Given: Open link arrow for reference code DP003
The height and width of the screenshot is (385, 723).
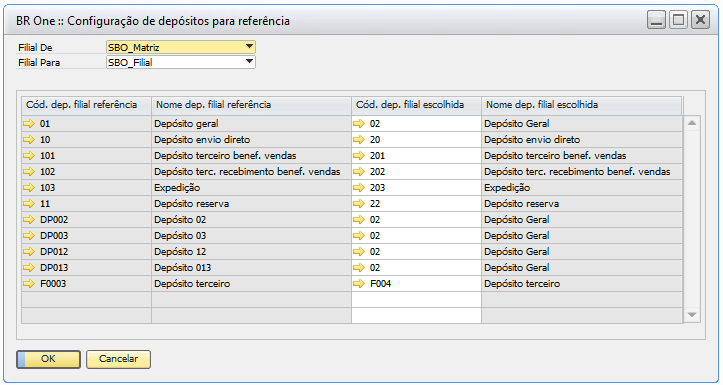Looking at the screenshot, I should click(29, 236).
